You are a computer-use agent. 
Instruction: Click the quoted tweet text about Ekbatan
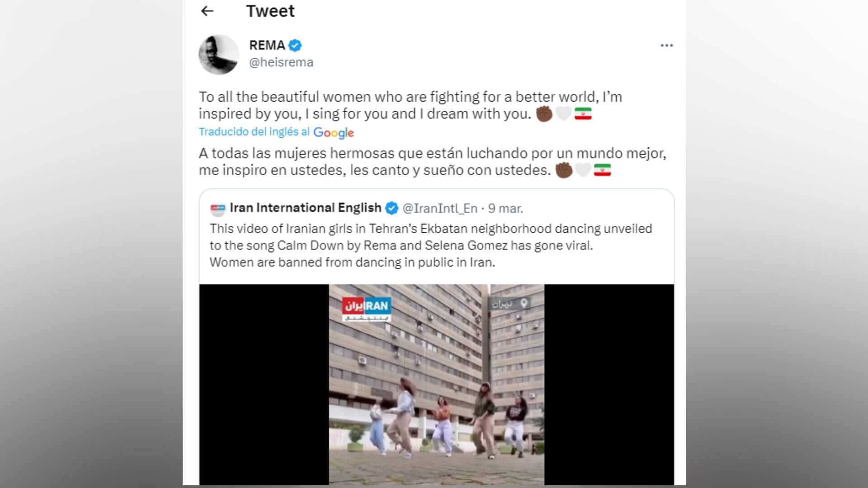pos(431,245)
